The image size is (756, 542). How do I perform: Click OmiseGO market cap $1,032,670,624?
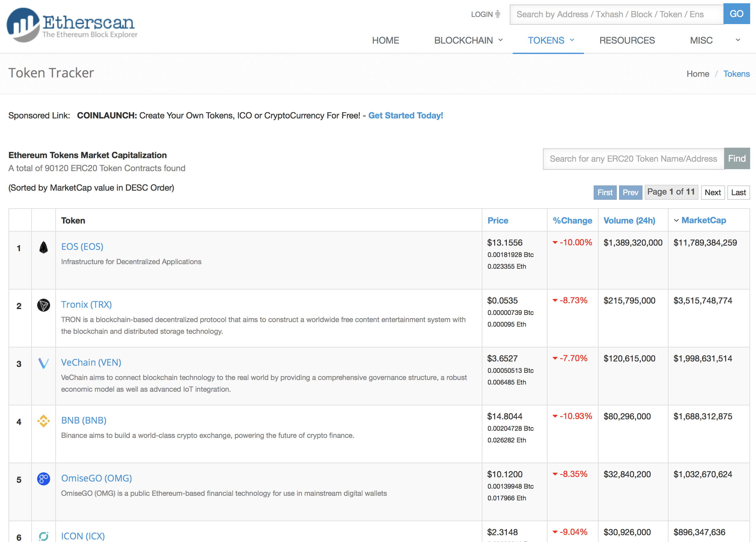[703, 474]
